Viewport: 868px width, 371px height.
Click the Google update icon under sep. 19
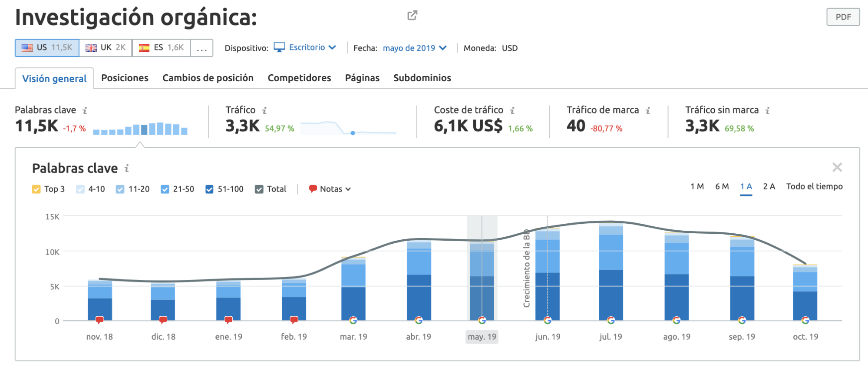pyautogui.click(x=742, y=320)
